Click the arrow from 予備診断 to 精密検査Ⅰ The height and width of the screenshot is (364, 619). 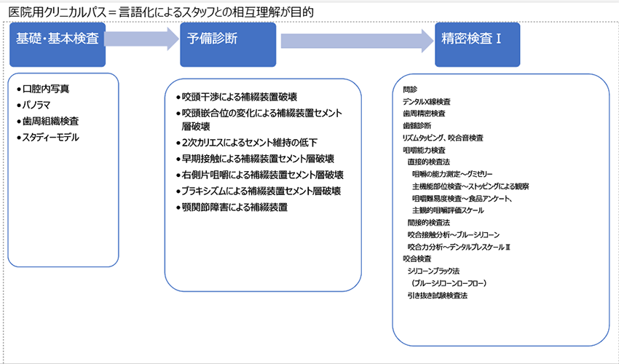click(x=358, y=41)
